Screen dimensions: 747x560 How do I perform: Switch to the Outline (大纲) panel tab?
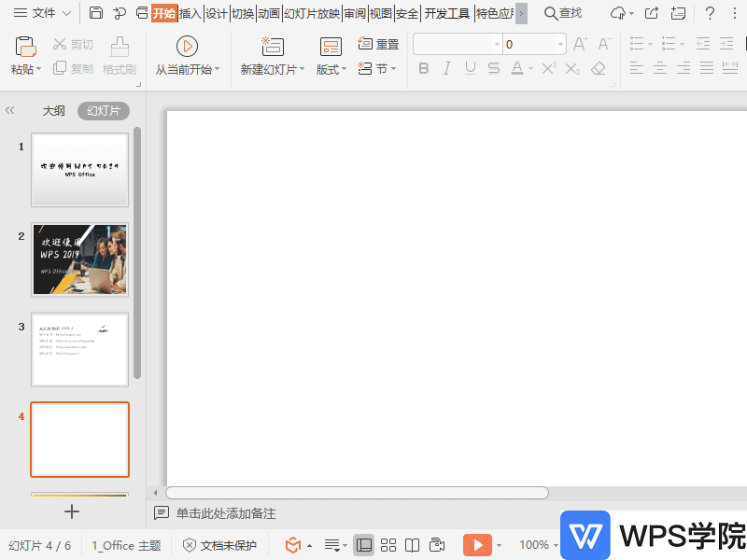pyautogui.click(x=54, y=111)
